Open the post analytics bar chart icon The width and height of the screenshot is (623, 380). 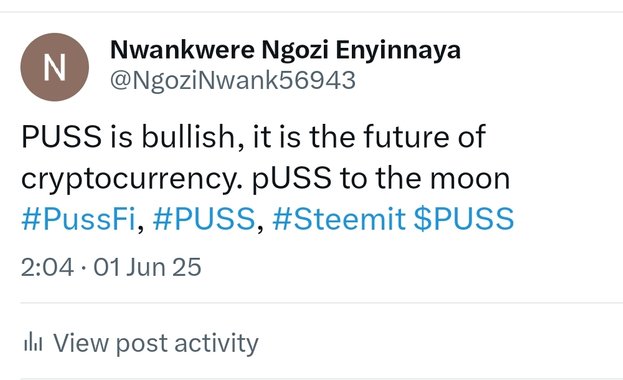(x=33, y=342)
